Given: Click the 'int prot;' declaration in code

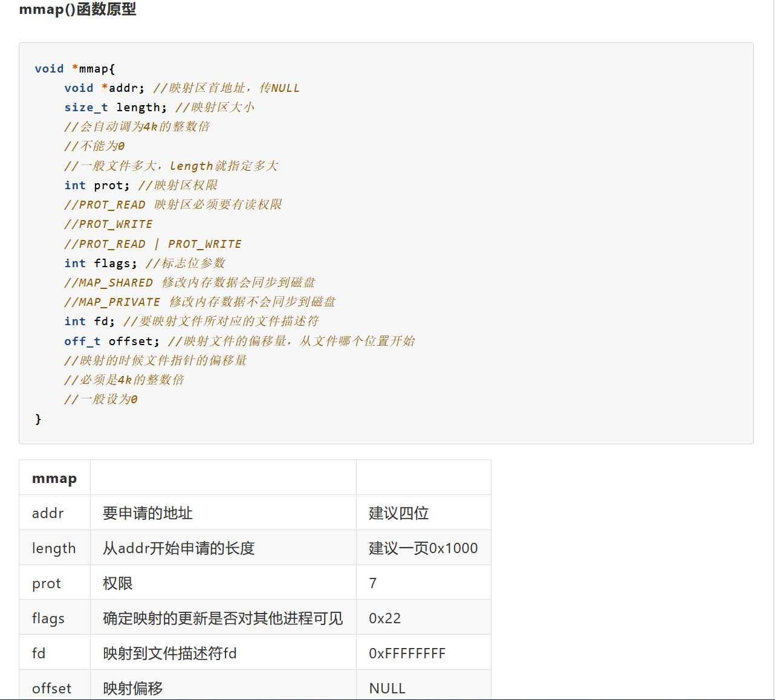Looking at the screenshot, I should click(x=97, y=185).
